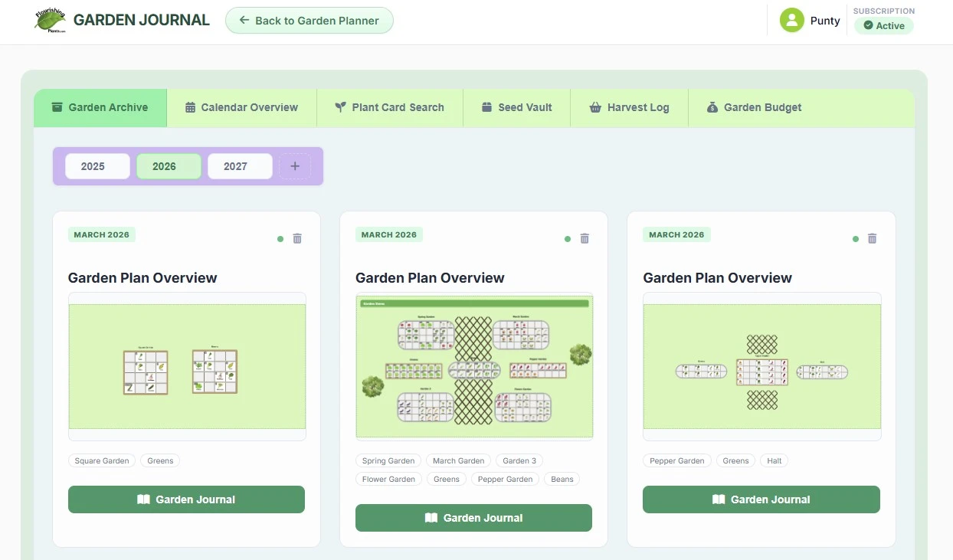Delete the first March 2026 plan via trash icon
The image size is (953, 560).
pos(297,238)
